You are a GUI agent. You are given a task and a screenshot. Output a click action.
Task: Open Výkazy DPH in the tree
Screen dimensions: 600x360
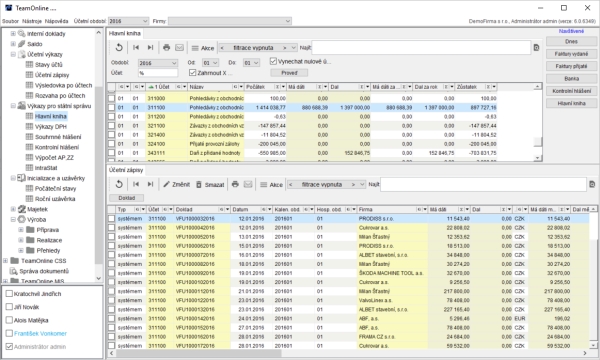click(51, 126)
